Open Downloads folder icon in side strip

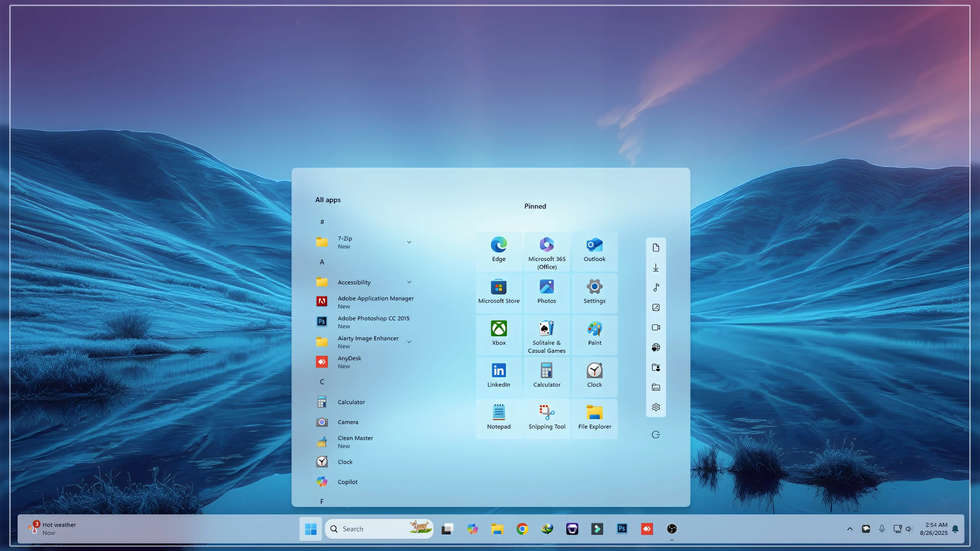(656, 267)
